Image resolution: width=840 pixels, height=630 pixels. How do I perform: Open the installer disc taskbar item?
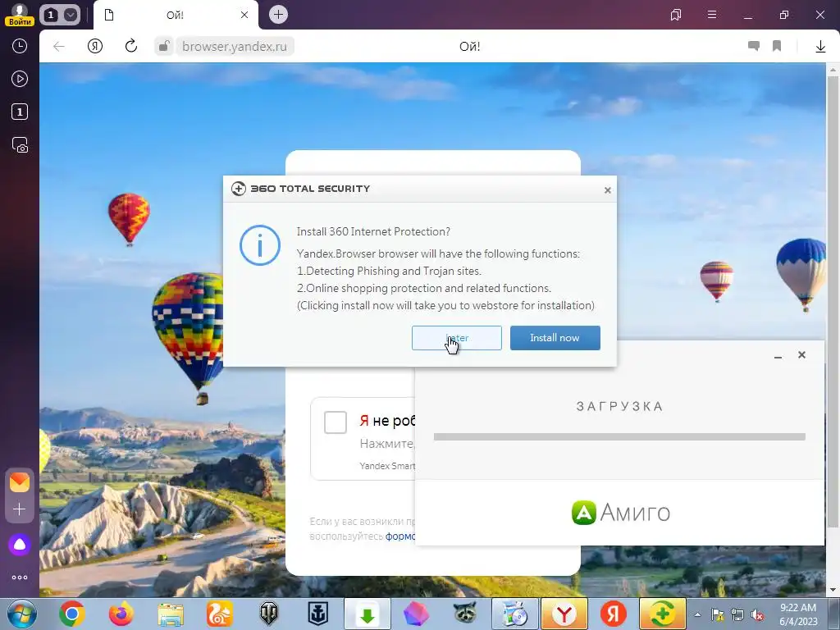coord(515,614)
